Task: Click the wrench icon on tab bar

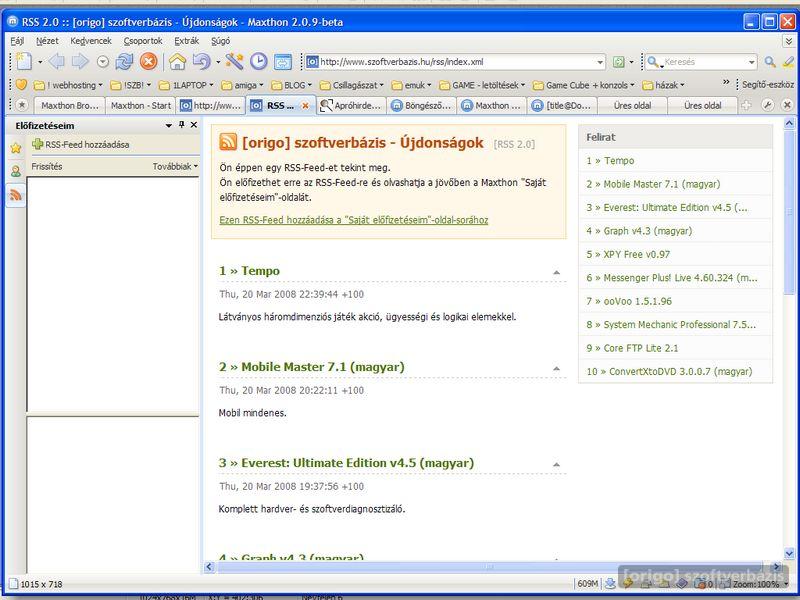Action: pyautogui.click(x=767, y=106)
